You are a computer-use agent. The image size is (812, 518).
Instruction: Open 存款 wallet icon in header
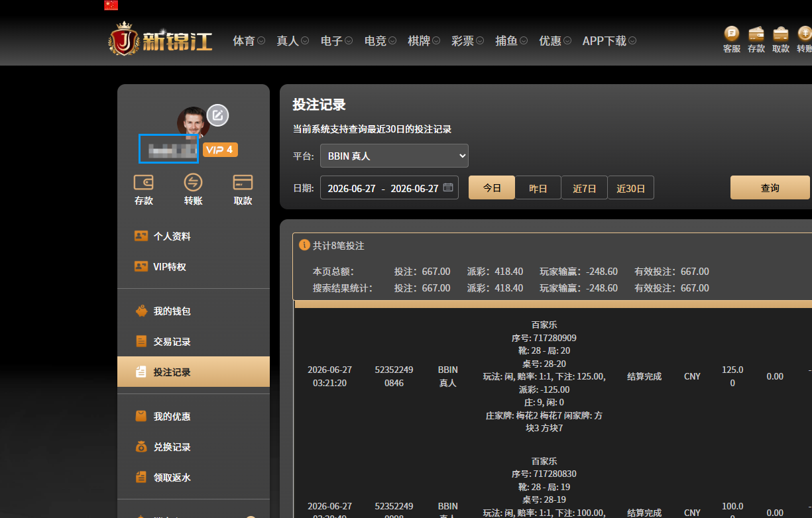756,33
